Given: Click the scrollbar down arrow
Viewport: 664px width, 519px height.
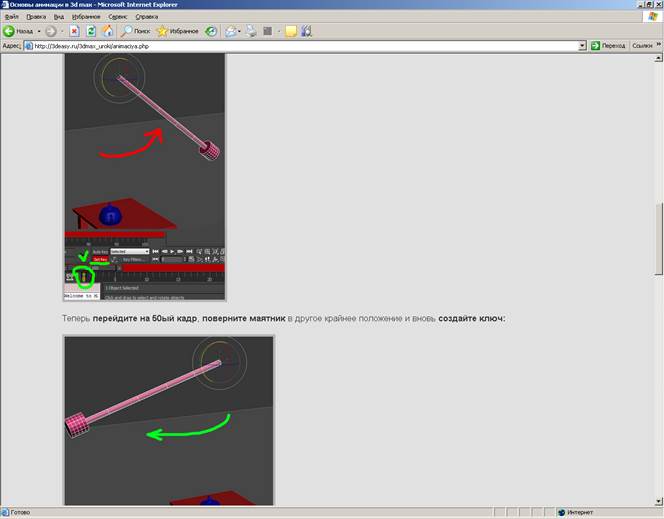Looking at the screenshot, I should [x=658, y=501].
